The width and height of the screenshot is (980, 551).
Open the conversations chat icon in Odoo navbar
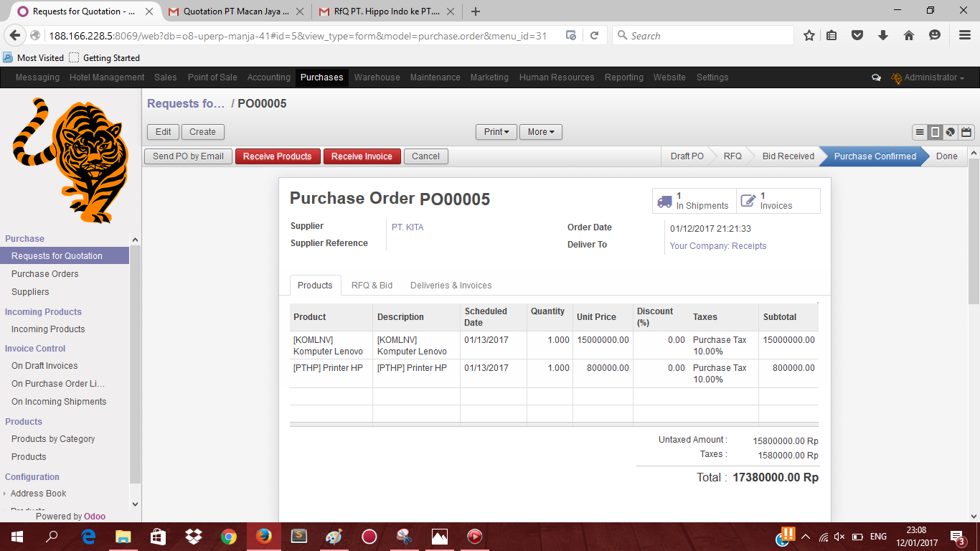click(x=876, y=77)
